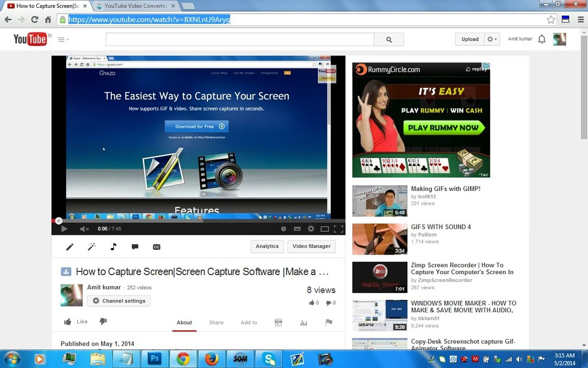Click Amit kumar name in header

(520, 39)
